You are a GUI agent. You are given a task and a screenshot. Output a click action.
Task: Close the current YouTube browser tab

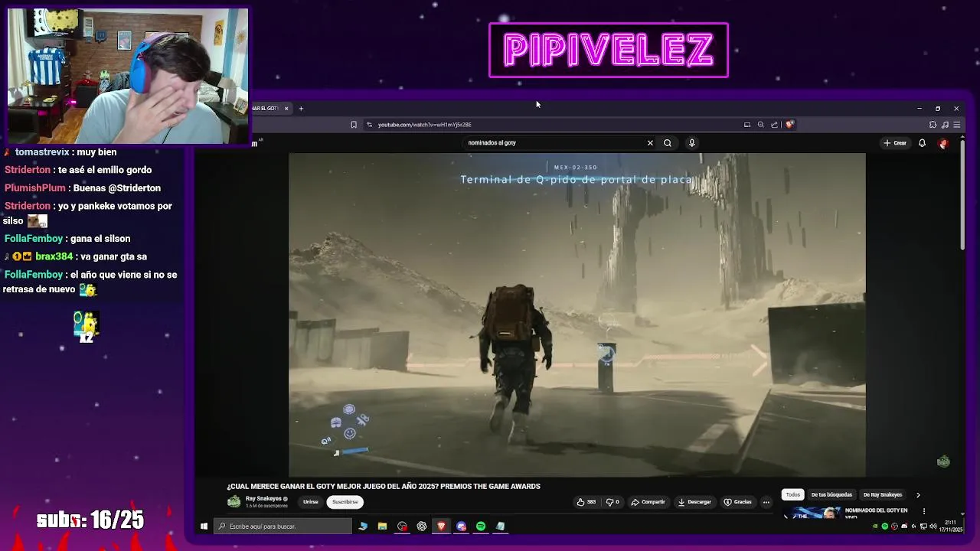click(286, 109)
